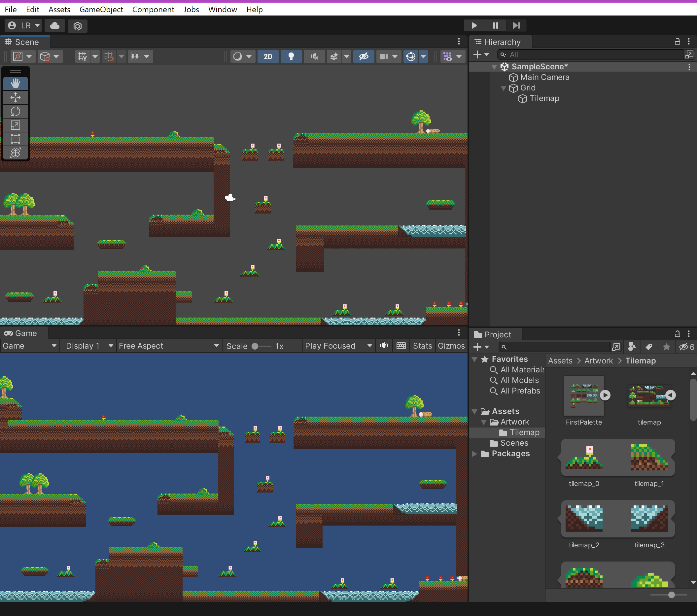Lock the Hierarchy panel

click(678, 42)
